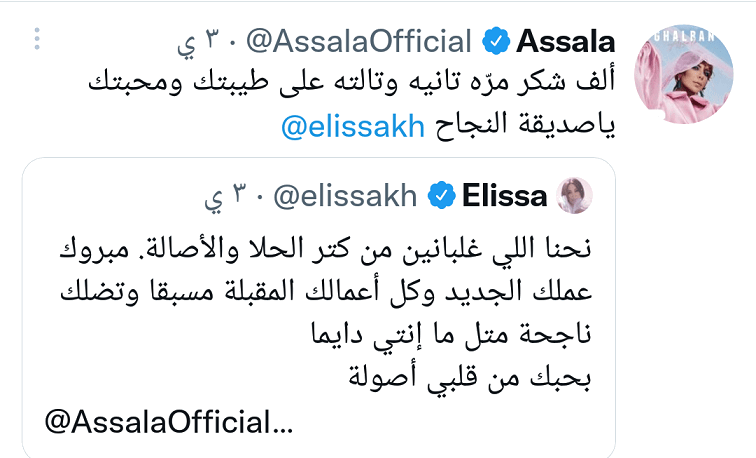Click the @AssalaOfficial… mention in quoted tweet

pos(169,422)
